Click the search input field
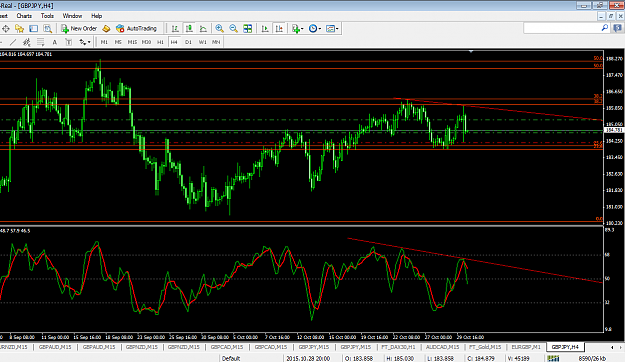The width and height of the screenshot is (625, 362). [x=562, y=28]
